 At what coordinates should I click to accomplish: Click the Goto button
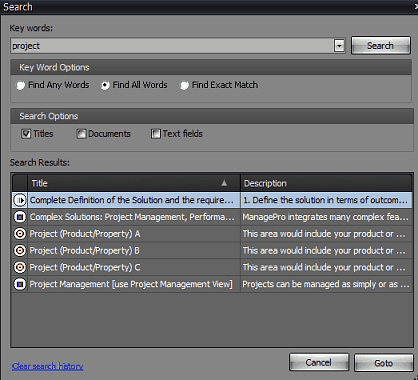pyautogui.click(x=384, y=363)
